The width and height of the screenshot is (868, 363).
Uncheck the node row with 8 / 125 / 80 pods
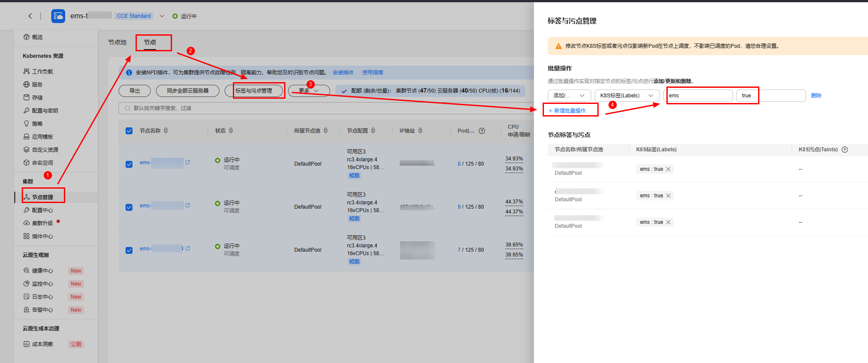click(129, 164)
